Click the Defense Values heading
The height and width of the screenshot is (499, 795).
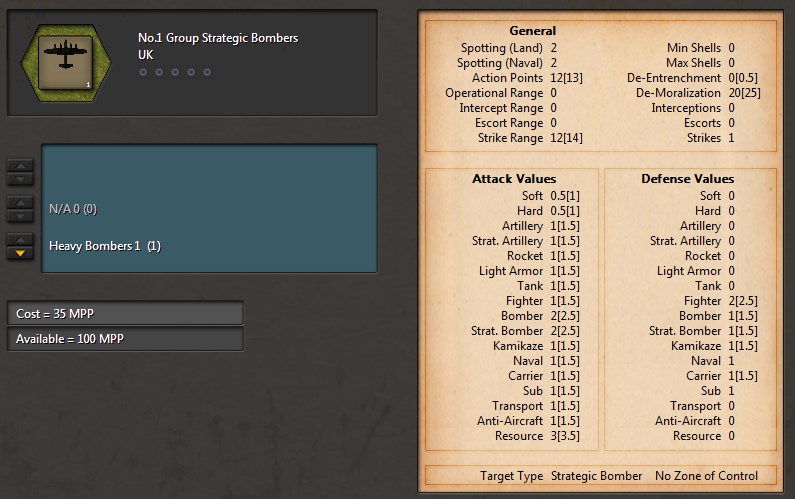(688, 179)
